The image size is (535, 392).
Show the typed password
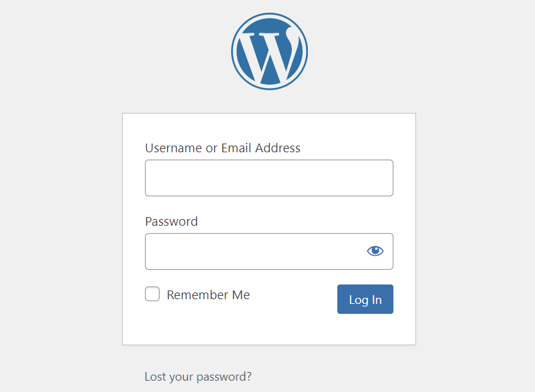pyautogui.click(x=375, y=251)
